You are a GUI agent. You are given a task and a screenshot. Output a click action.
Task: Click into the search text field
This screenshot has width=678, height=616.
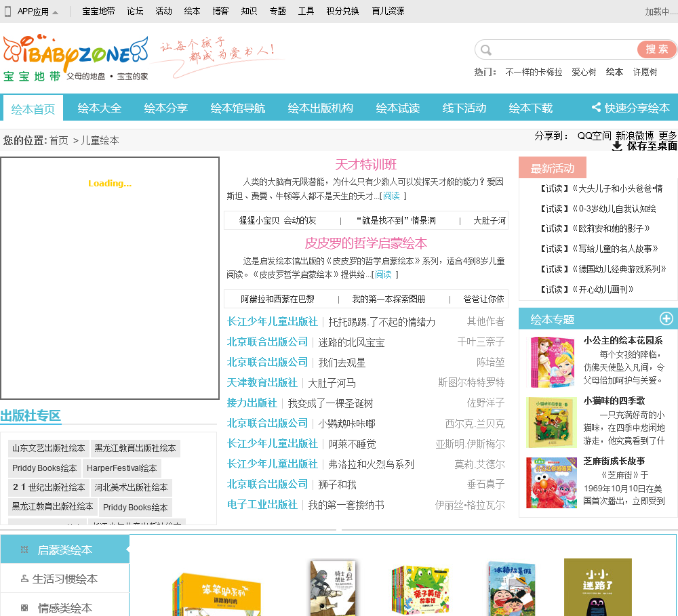point(563,50)
